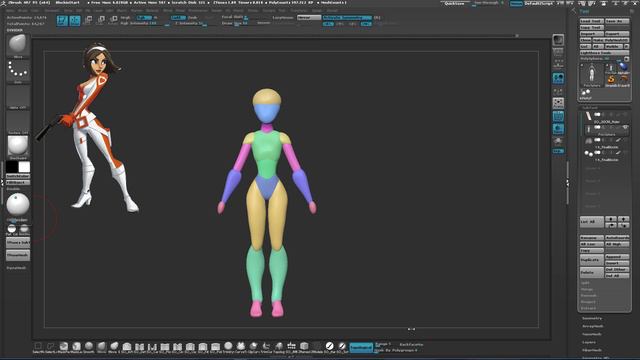Choose the blue AlphaBrush sphere tool

click(x=623, y=67)
